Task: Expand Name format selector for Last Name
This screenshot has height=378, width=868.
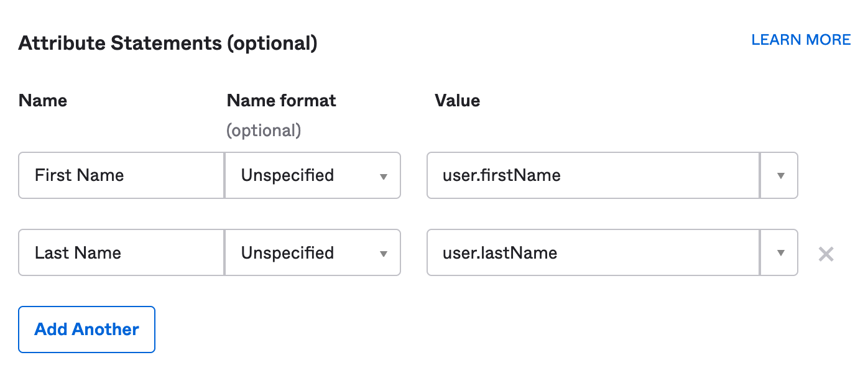Action: (313, 253)
